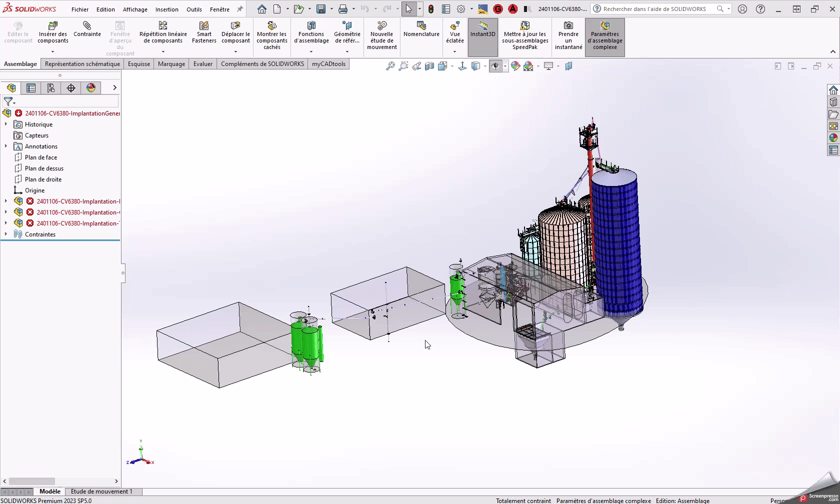
Task: Select the Contrainte tool
Action: click(x=87, y=29)
